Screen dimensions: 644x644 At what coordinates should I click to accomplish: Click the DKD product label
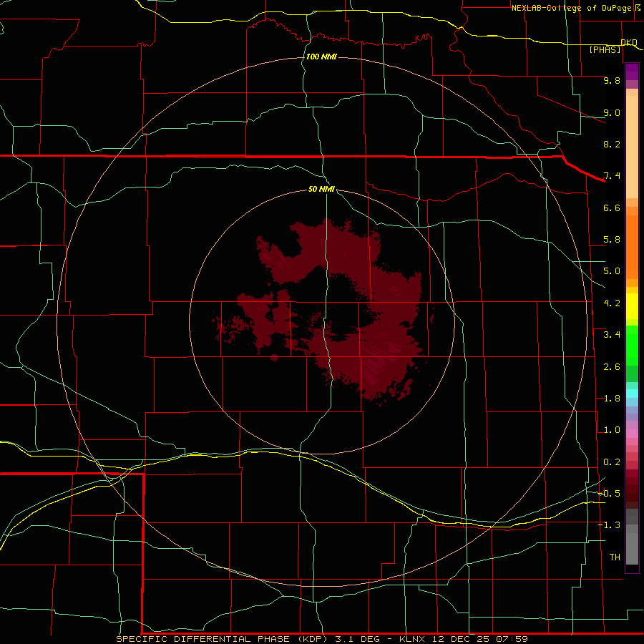tap(628, 42)
